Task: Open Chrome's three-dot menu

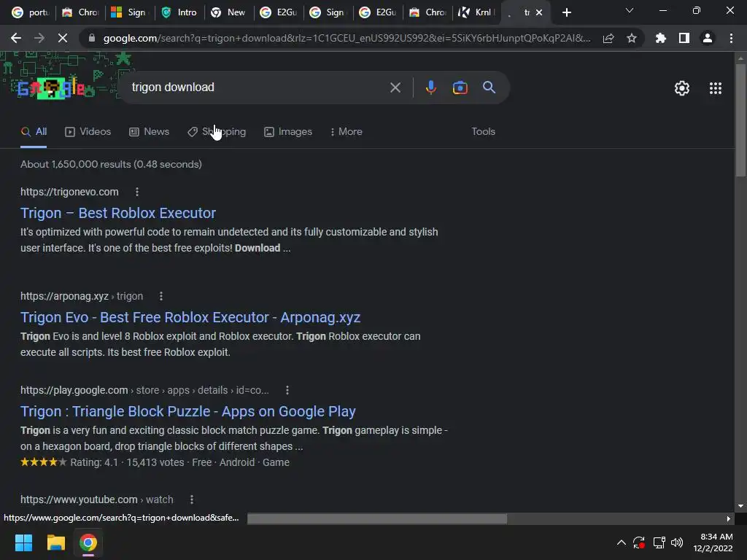Action: coord(731,38)
